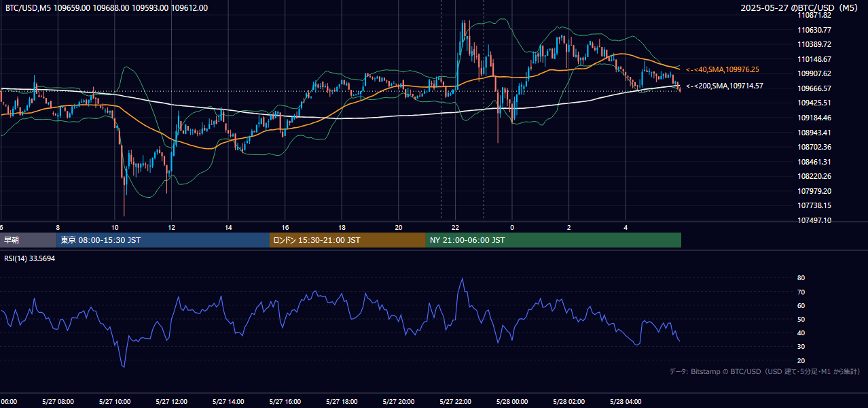Click the 5/27 22:00 date label
The width and height of the screenshot is (868, 408).
456,402
